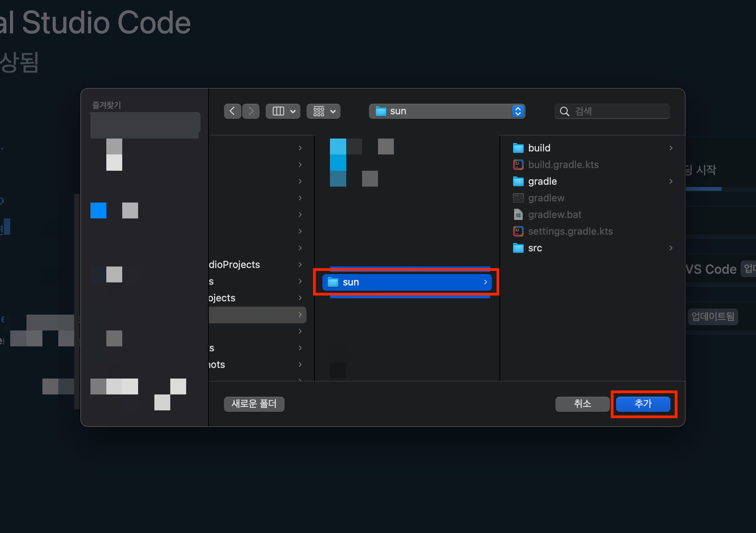The width and height of the screenshot is (756, 533).
Task: Click the settings.gradle.kts file icon
Action: pyautogui.click(x=518, y=231)
